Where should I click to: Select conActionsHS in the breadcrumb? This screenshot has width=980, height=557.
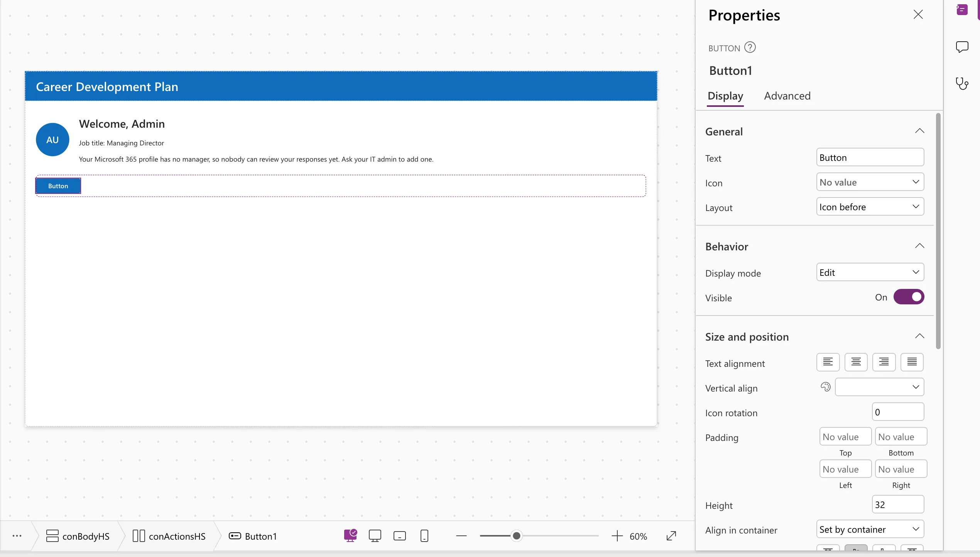point(169,536)
